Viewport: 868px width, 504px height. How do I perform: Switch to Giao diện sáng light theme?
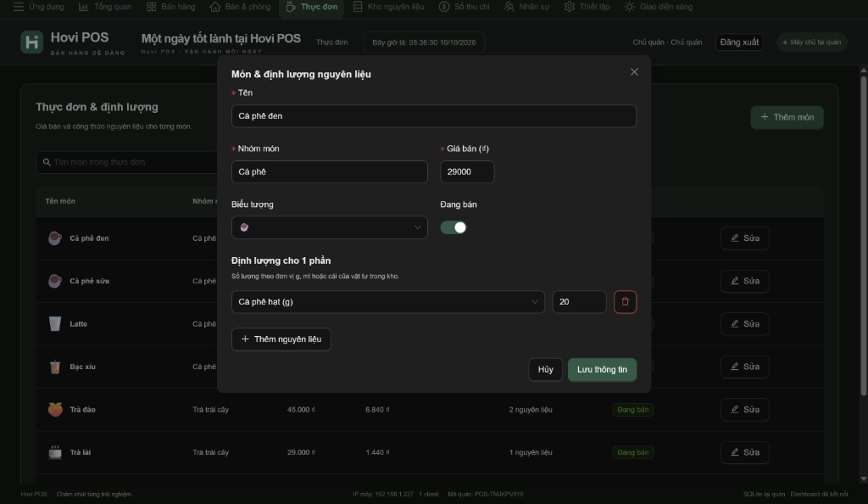(658, 7)
